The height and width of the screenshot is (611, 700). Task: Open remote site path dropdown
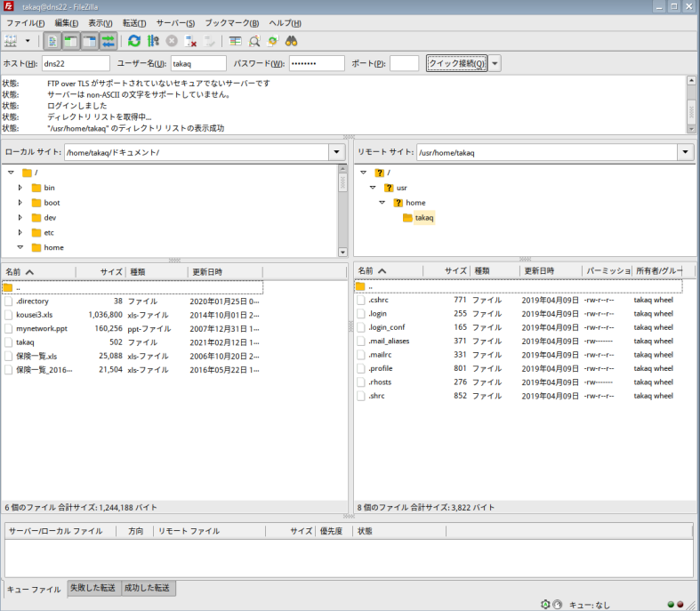[685, 152]
